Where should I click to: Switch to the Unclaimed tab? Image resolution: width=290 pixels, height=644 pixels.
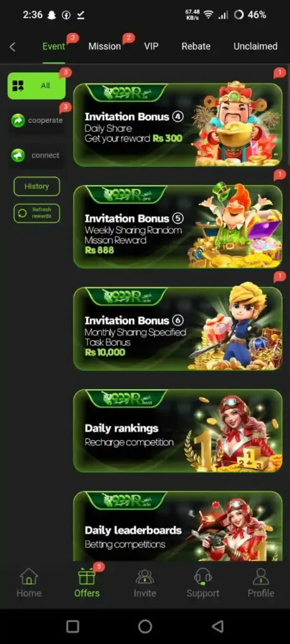pos(255,47)
